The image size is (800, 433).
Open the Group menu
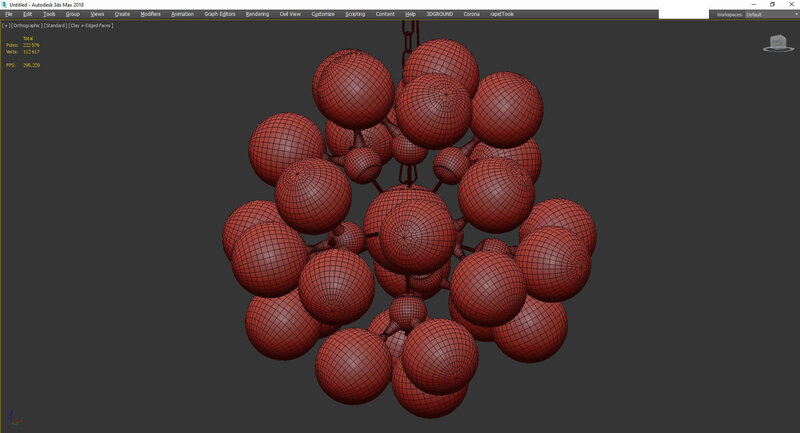coord(73,15)
